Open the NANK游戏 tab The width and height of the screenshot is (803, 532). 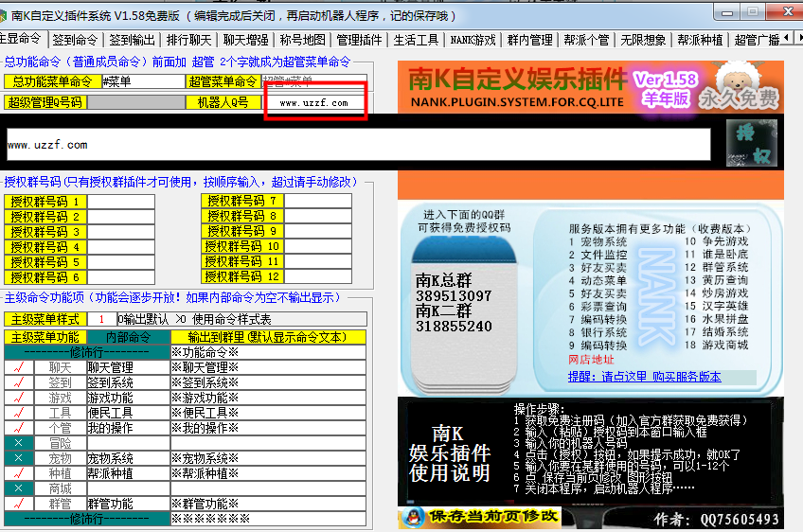[x=473, y=40]
